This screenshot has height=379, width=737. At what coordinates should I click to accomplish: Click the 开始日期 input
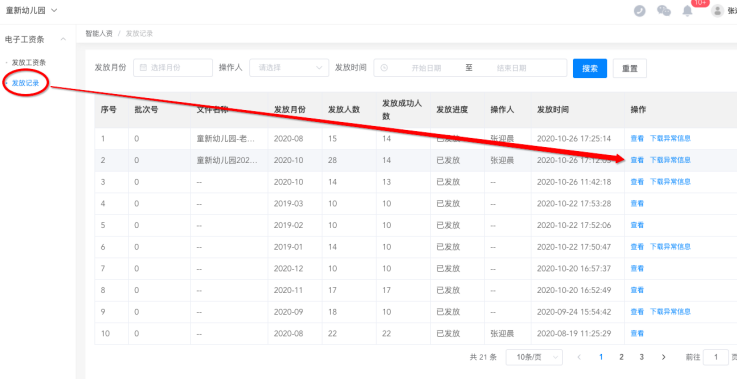(426, 68)
